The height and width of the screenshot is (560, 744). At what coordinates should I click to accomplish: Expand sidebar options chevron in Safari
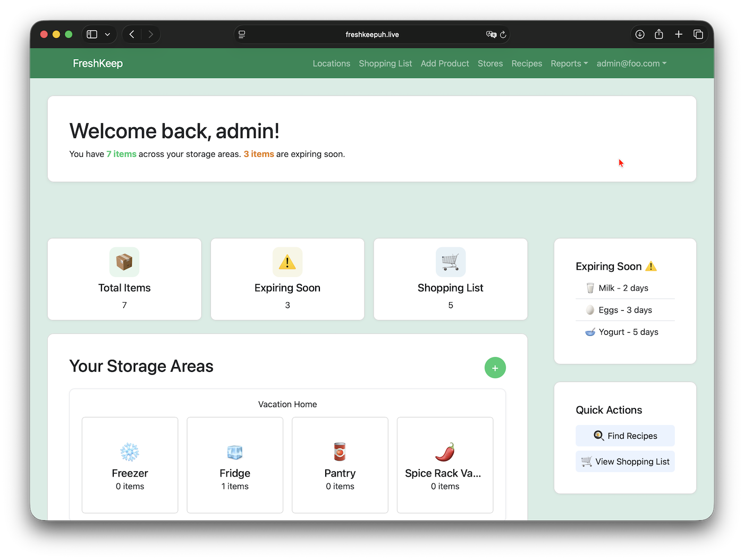[107, 35]
